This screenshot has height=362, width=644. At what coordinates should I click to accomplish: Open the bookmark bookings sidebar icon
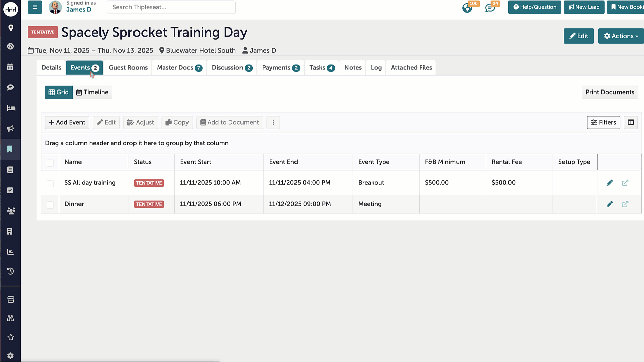coord(10,149)
